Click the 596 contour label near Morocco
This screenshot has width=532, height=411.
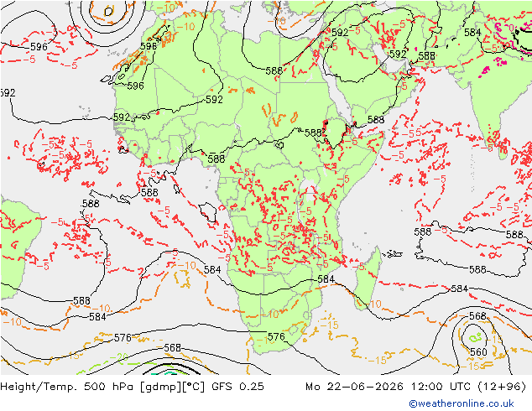tap(149, 46)
